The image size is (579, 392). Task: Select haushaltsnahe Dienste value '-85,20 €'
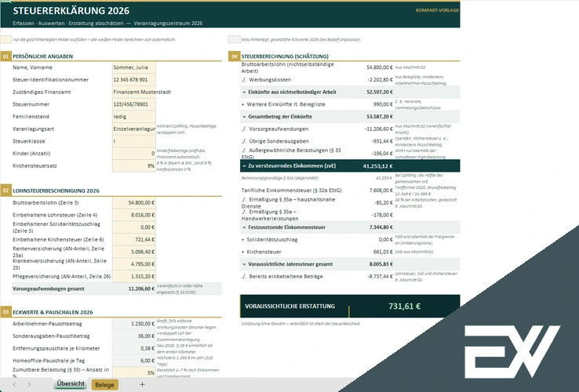coord(384,202)
